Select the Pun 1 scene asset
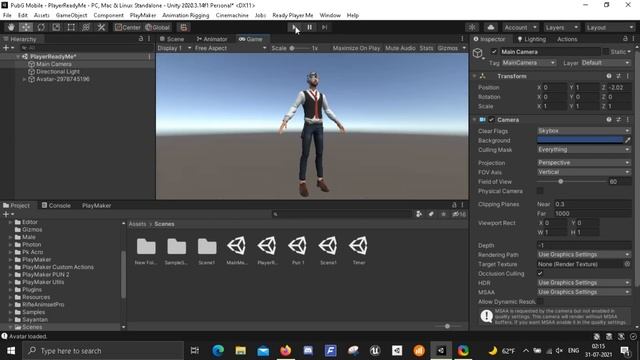Image resolution: width=640 pixels, height=360 pixels. 298,250
